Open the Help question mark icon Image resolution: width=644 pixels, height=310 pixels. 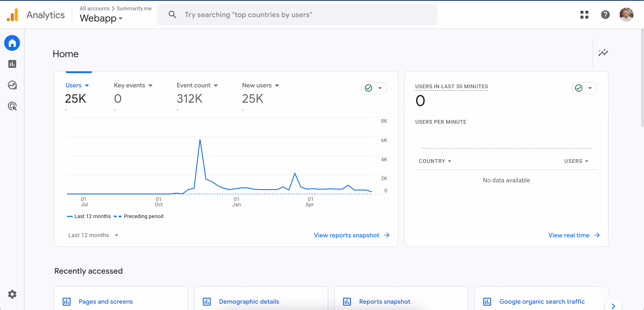tap(605, 15)
